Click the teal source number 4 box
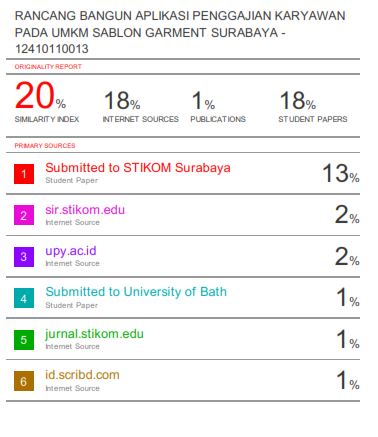The height and width of the screenshot is (437, 378). (24, 298)
